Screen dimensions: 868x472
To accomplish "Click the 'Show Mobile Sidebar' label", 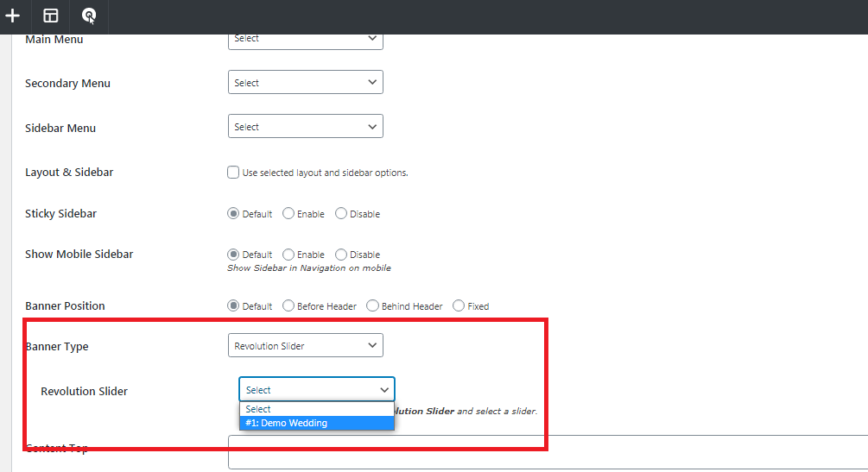I will [x=79, y=254].
